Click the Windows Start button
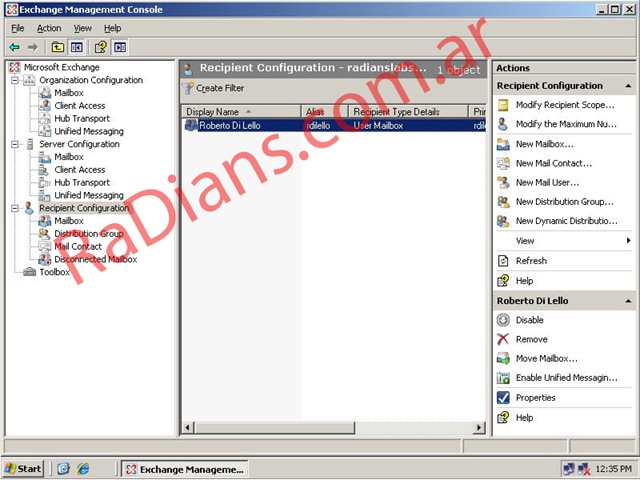Image resolution: width=640 pixels, height=480 pixels. tap(24, 468)
